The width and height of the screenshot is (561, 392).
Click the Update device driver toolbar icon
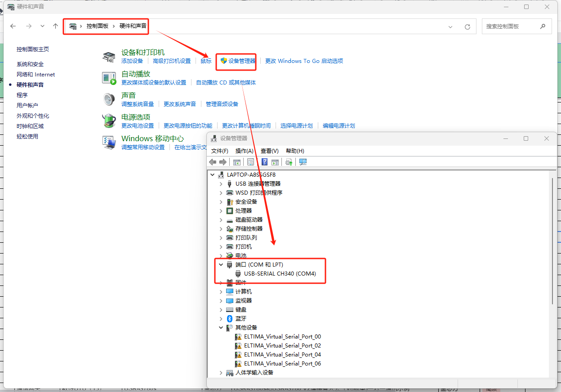(x=289, y=162)
